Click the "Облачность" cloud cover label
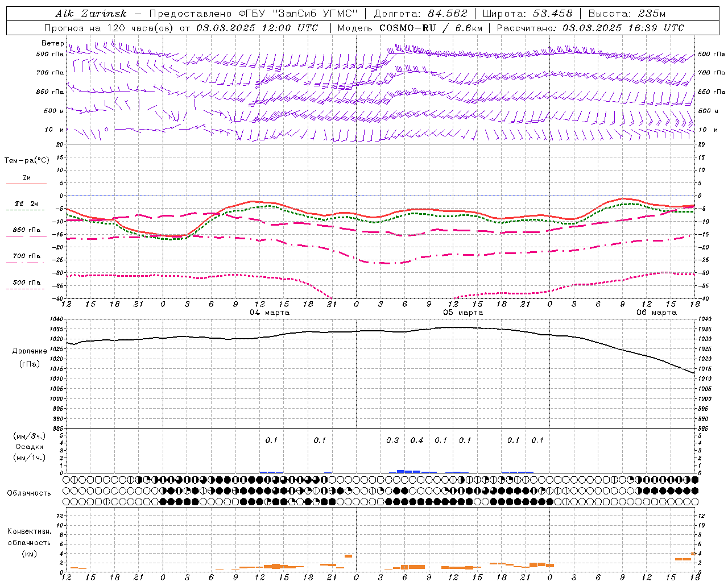The width and height of the screenshot is (728, 582). click(29, 493)
